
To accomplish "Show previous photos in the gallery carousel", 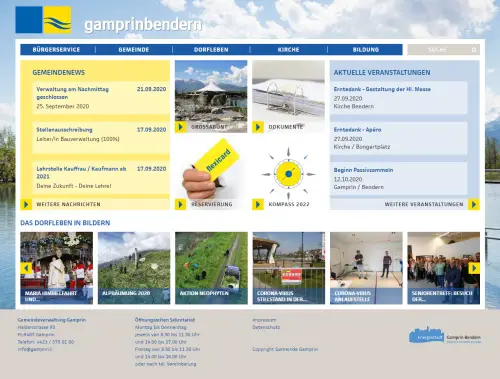I will pos(26,268).
